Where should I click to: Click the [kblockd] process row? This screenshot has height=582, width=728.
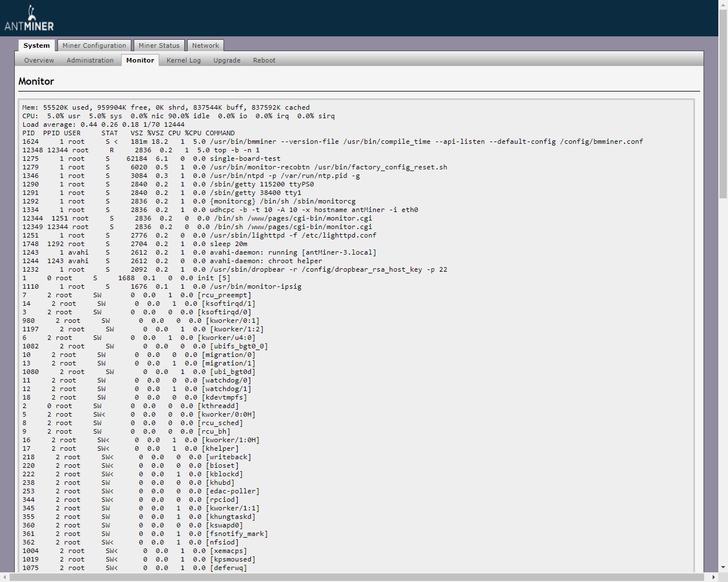(133, 474)
